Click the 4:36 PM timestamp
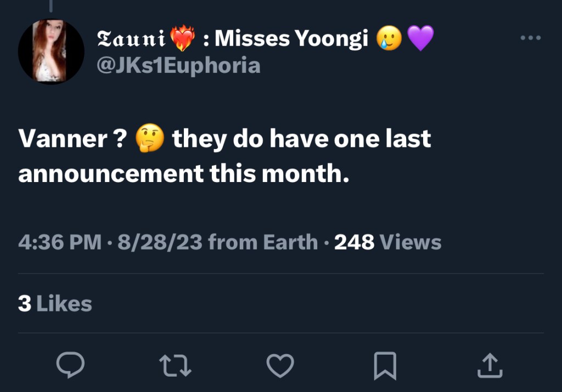The width and height of the screenshot is (562, 392). [59, 242]
